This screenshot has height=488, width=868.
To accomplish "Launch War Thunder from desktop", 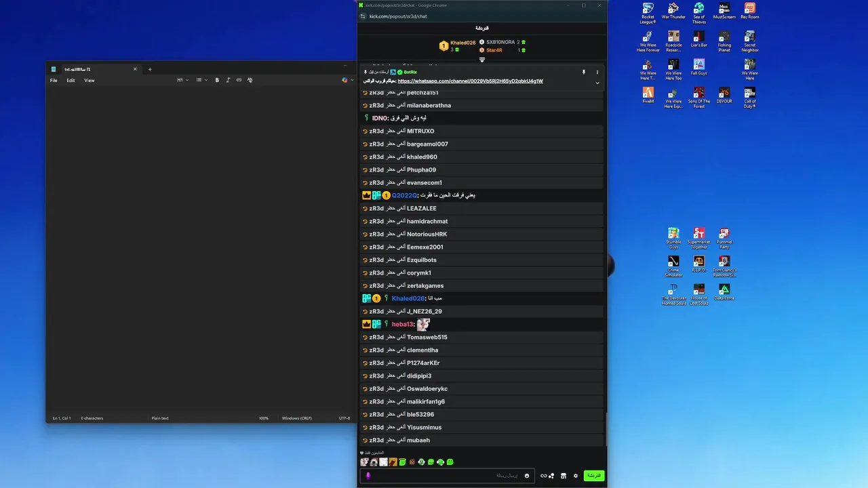I will click(x=673, y=11).
